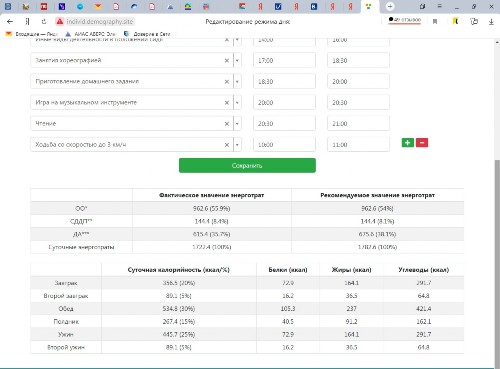Open a new browser tab
This screenshot has width=500, height=369.
click(x=390, y=6)
